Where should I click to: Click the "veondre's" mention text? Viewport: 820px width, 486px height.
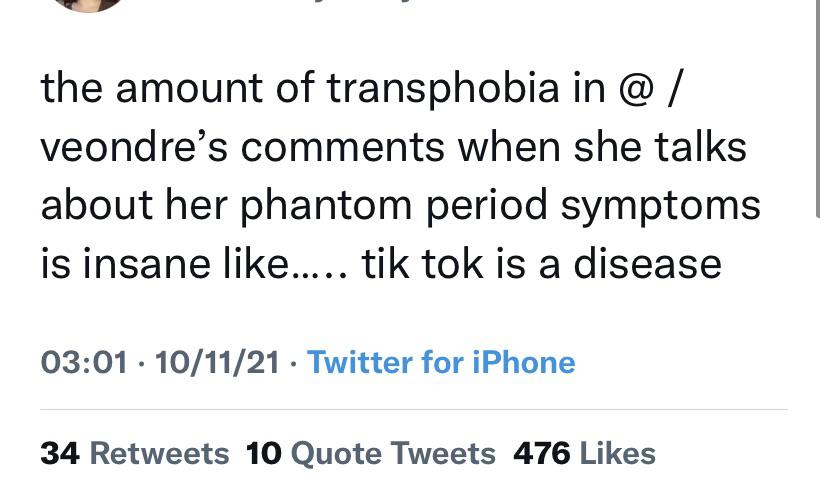point(134,147)
